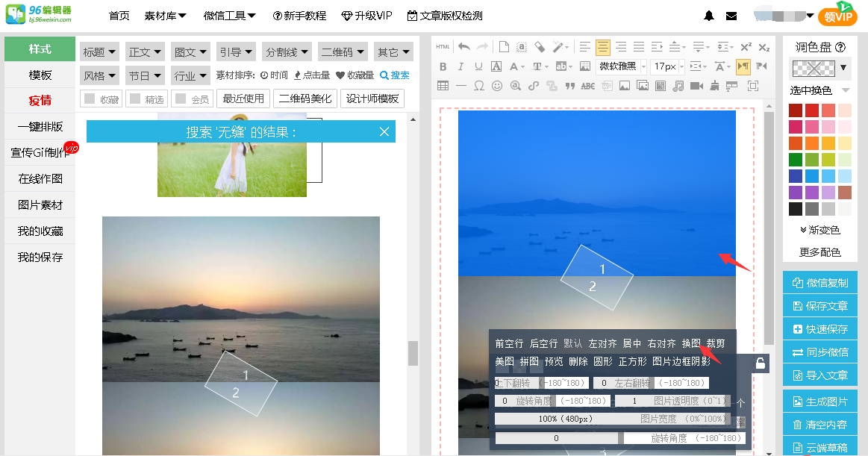Open the 微信工具 top menu
Image resolution: width=868 pixels, height=456 pixels.
click(x=229, y=16)
